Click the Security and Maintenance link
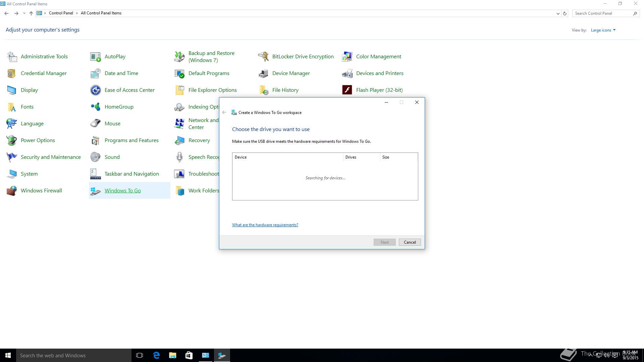Image resolution: width=644 pixels, height=362 pixels. pos(51,157)
